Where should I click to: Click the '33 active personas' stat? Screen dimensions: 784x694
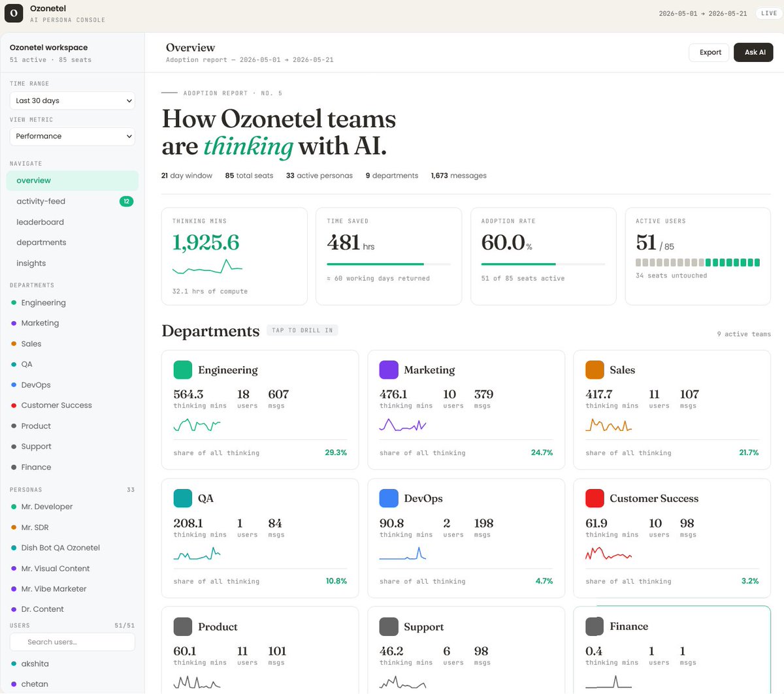[319, 176]
